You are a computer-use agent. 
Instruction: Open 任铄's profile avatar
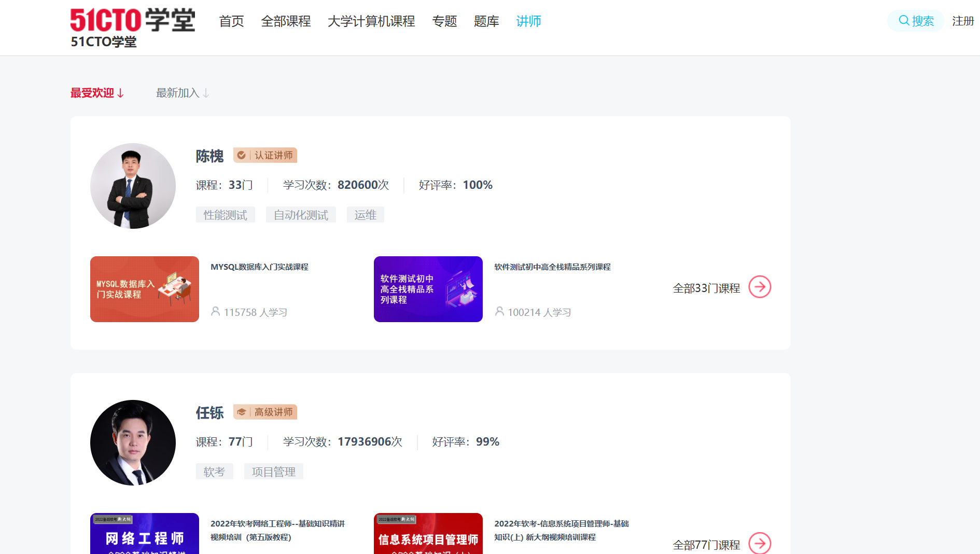(133, 442)
